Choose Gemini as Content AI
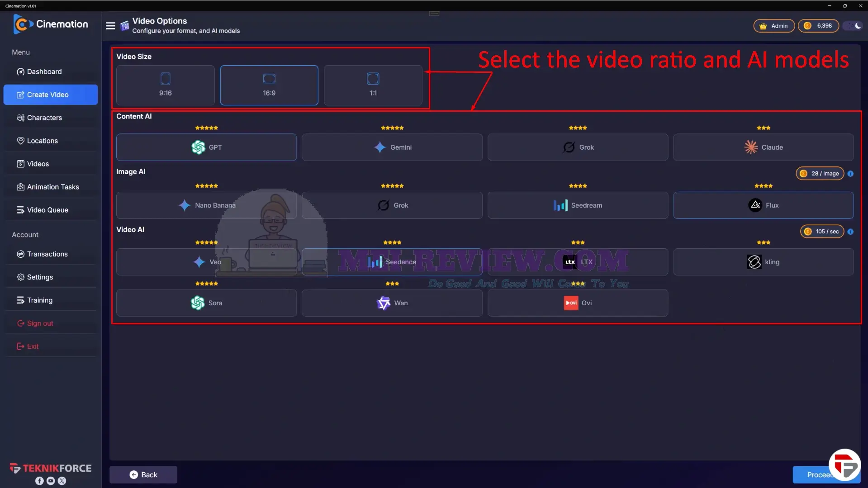Viewport: 868px width, 488px height. click(392, 147)
